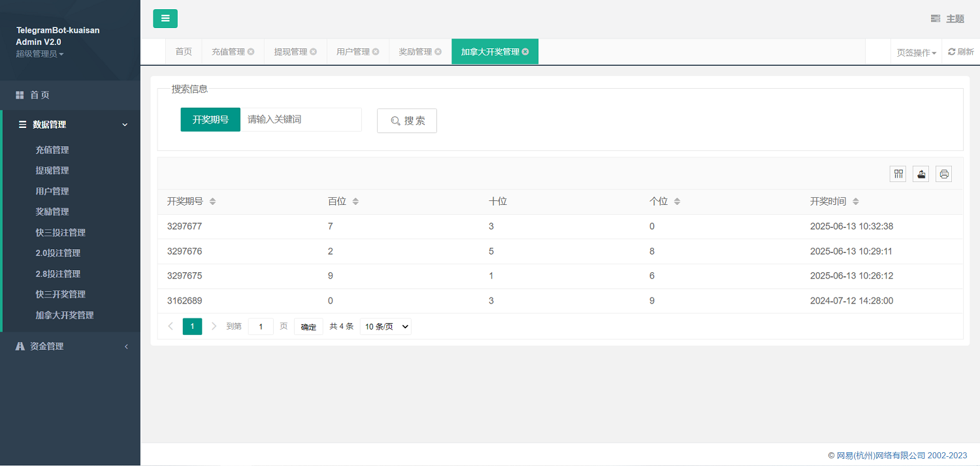980x466 pixels.
Task: Click the 刷新 refresh icon
Action: [x=960, y=52]
